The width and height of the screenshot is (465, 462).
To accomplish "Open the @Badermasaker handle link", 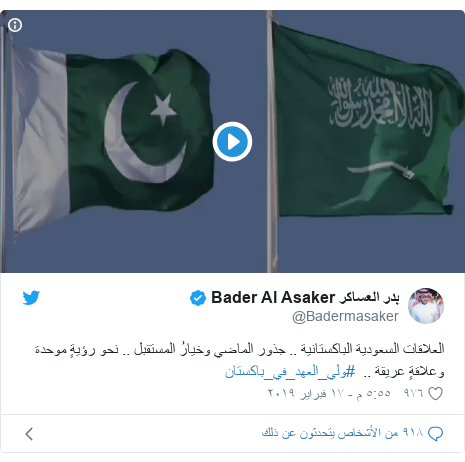I will 345,316.
